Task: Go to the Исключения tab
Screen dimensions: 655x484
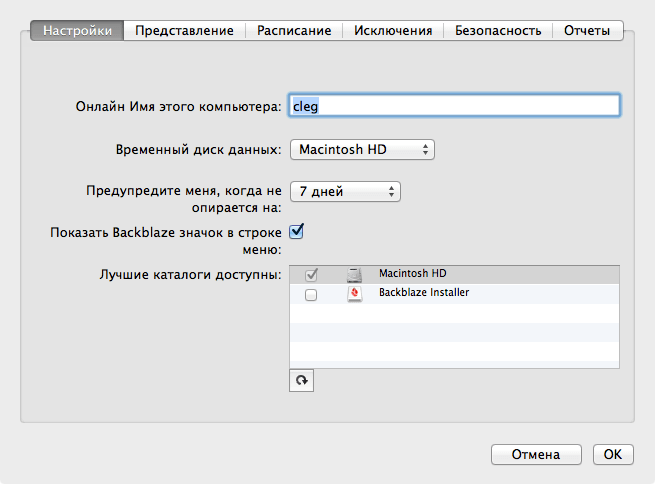Action: pos(393,30)
